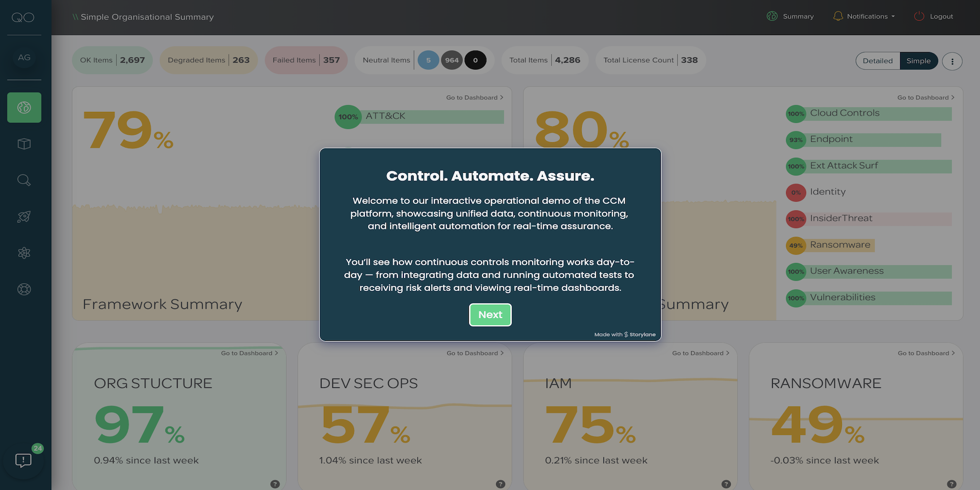Expand the AG account avatar menu
Image resolution: width=980 pixels, height=490 pixels.
pyautogui.click(x=24, y=57)
